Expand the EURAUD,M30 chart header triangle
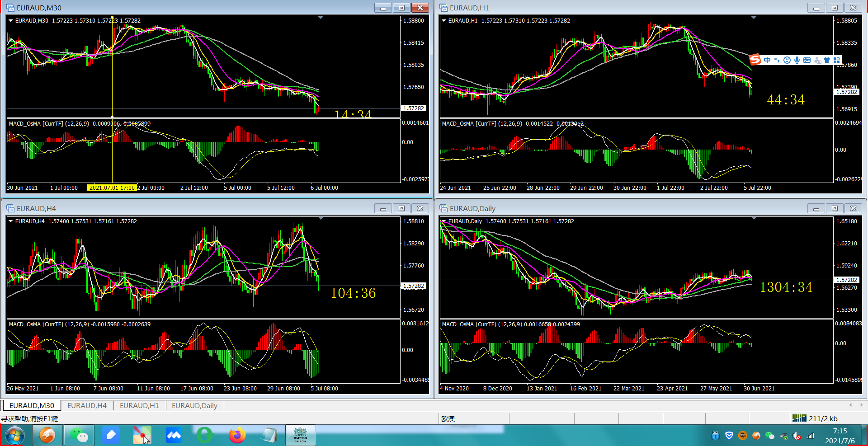 coord(10,20)
